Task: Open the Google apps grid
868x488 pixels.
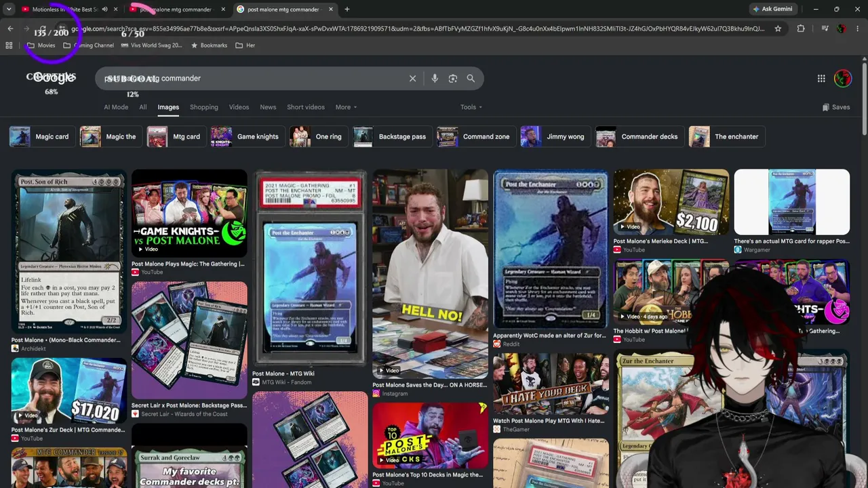Action: 821,79
